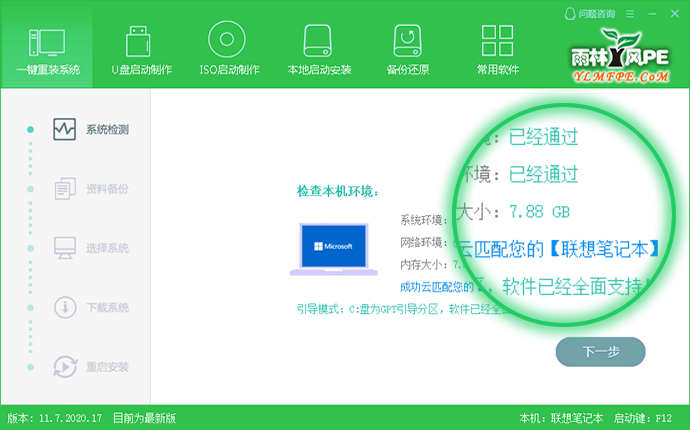Viewport: 690px width, 430px height.
Task: Click the 成功云匹配您的 text
Action: click(436, 287)
